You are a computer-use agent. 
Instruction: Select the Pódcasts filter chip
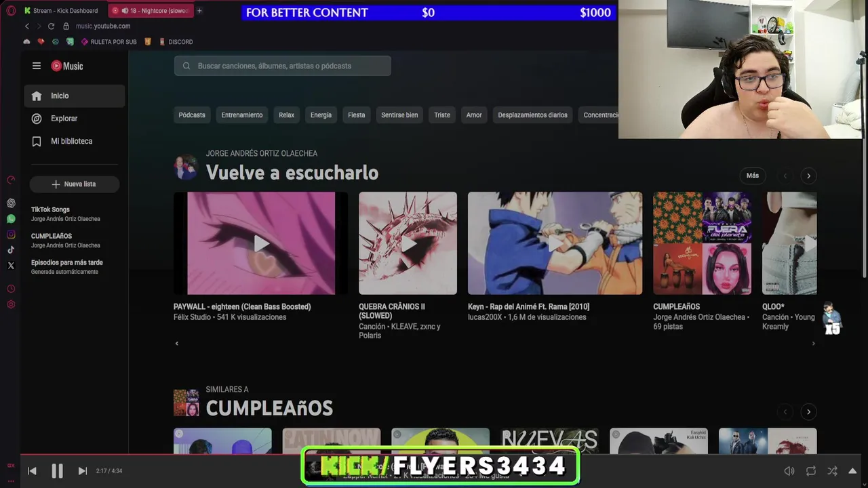tap(192, 115)
